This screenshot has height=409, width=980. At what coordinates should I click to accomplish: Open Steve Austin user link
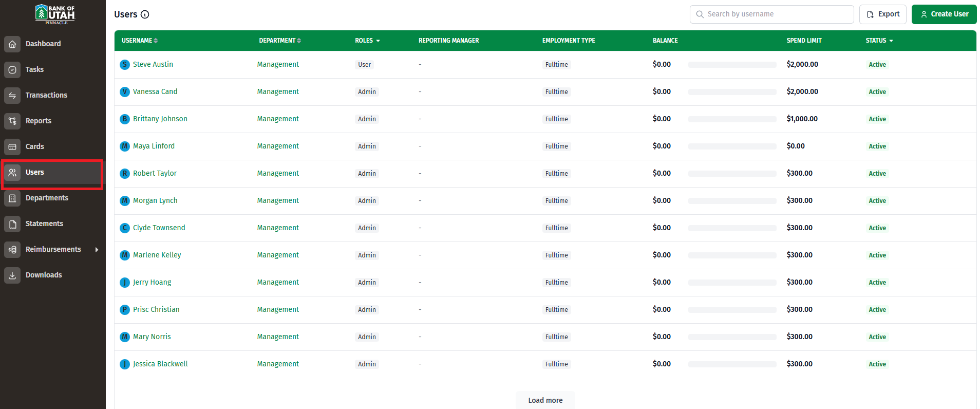[x=153, y=64]
